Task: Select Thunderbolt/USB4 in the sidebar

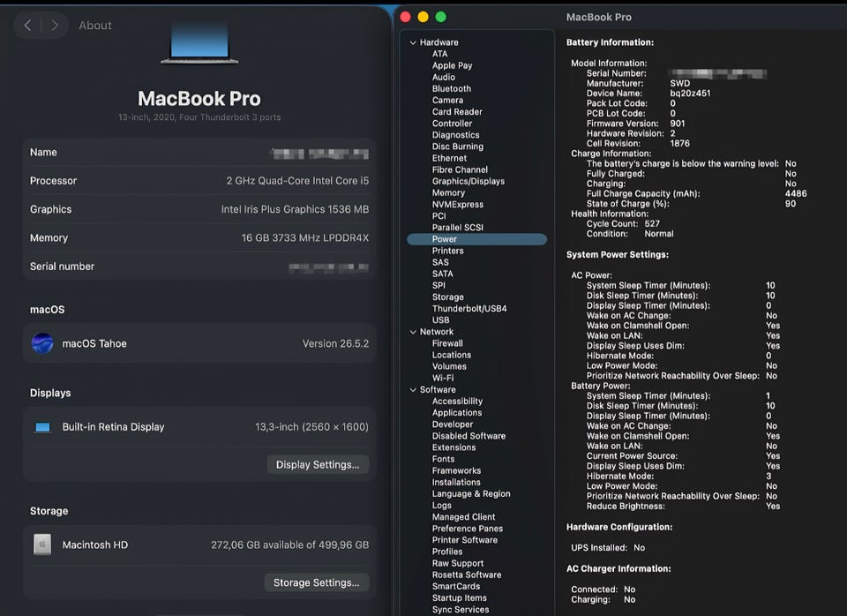Action: click(469, 309)
